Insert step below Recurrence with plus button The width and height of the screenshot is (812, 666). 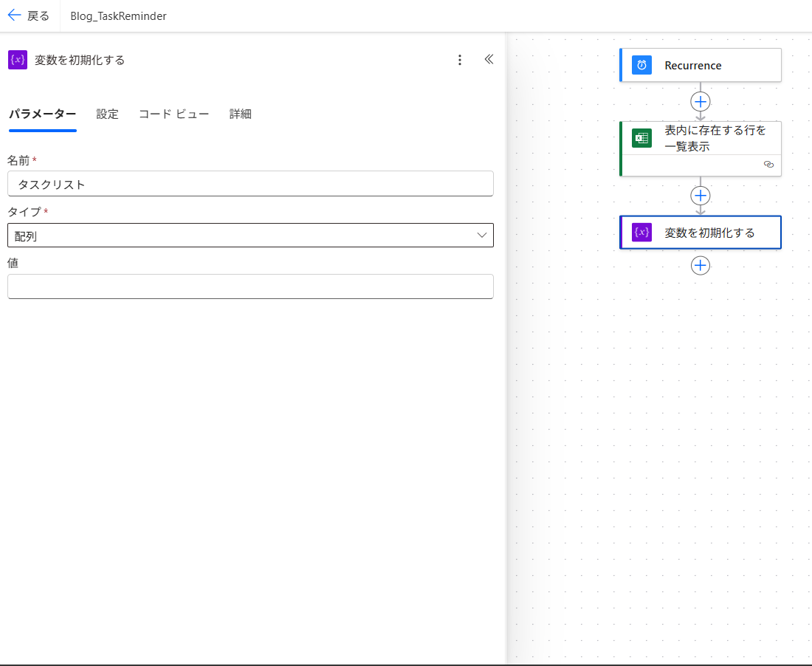(701, 101)
